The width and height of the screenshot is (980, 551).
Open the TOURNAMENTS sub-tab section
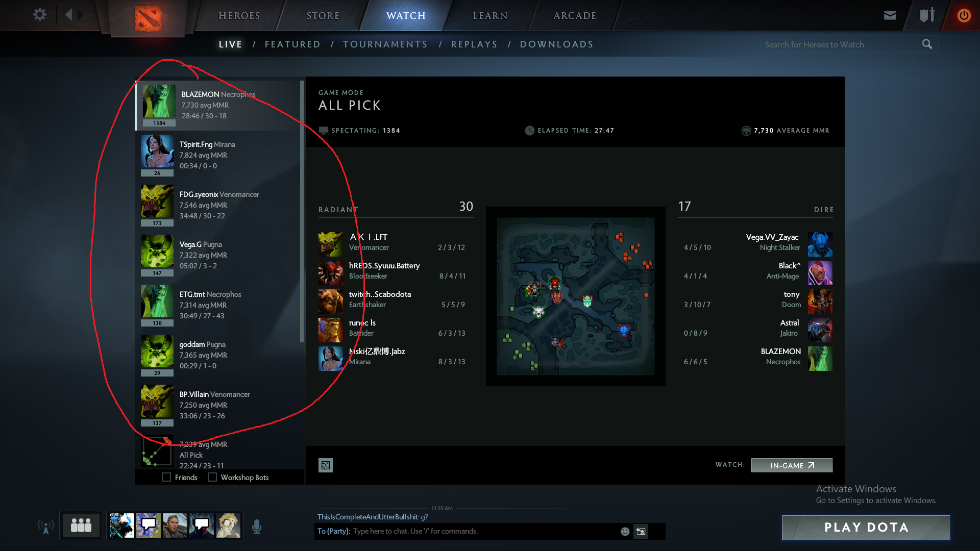(385, 44)
